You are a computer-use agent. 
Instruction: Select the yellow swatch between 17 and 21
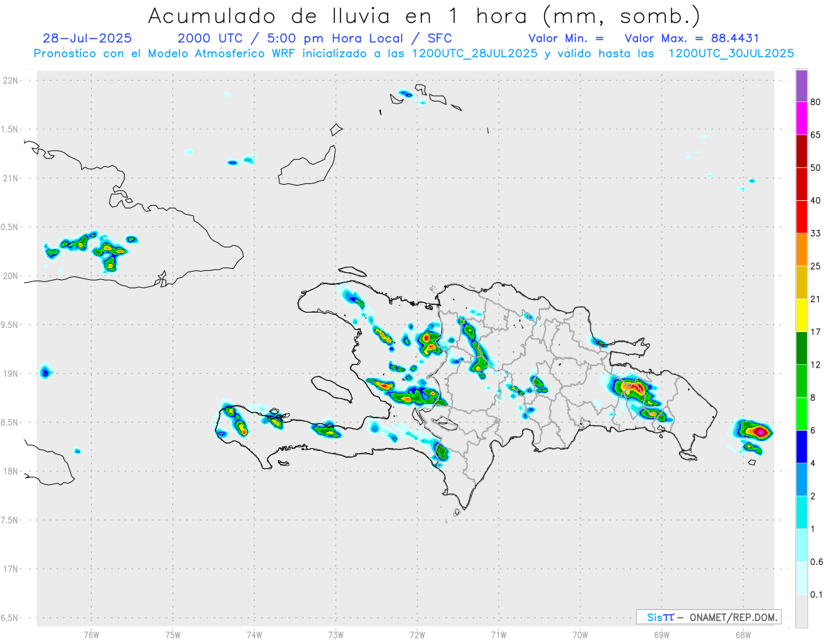801,315
